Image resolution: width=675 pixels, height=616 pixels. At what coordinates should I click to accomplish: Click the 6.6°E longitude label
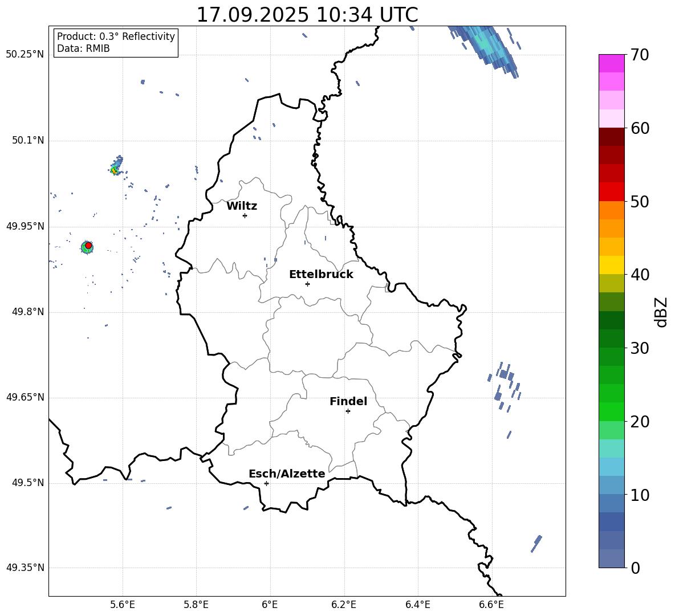[x=491, y=605]
